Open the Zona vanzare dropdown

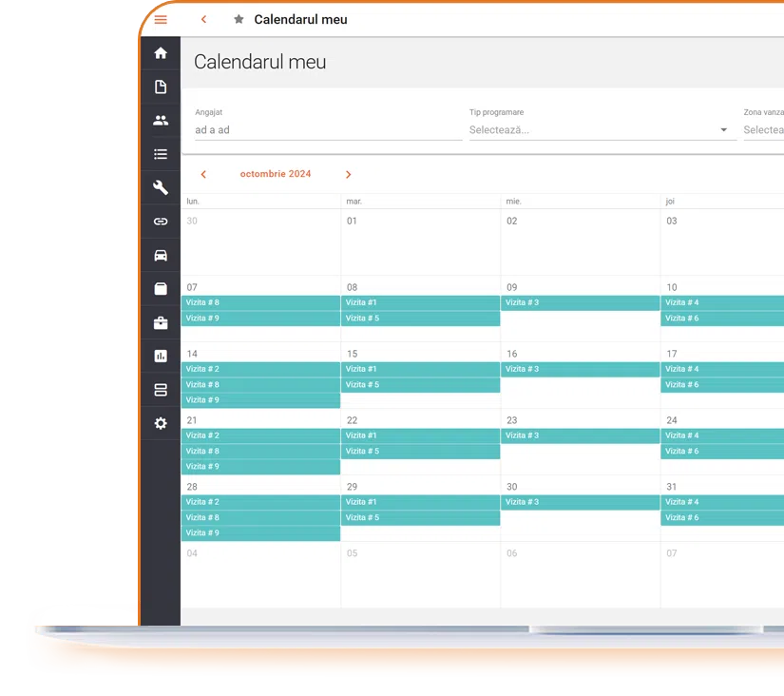point(763,130)
